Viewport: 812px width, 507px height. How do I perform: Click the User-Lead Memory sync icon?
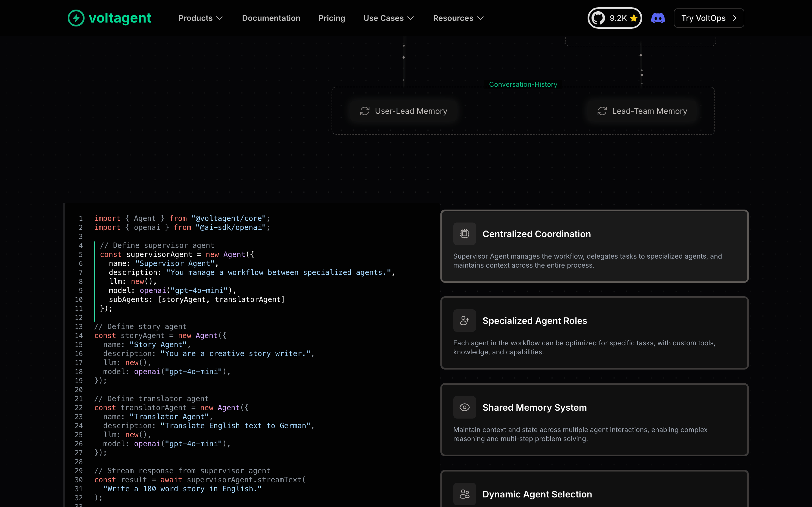coord(365,111)
